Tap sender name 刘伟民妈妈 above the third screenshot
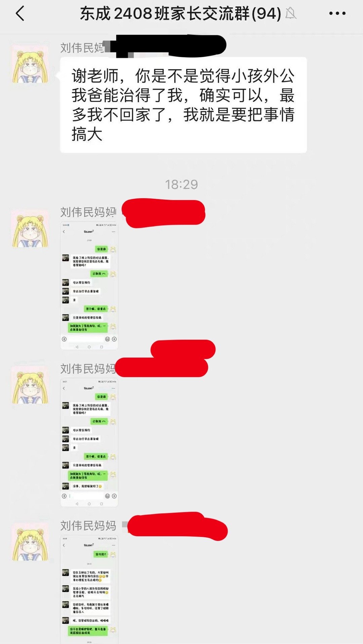363x644 pixels. 88,525
